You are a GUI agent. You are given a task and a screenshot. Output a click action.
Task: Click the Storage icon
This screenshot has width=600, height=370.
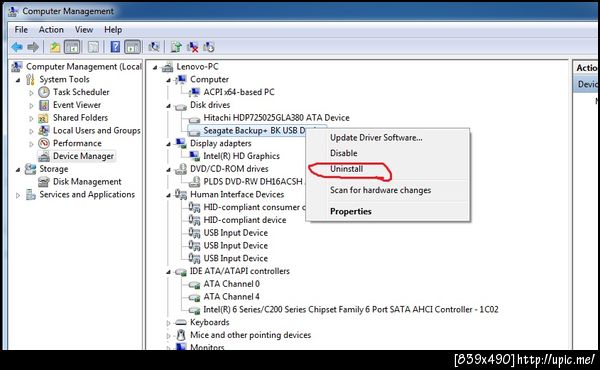30,169
